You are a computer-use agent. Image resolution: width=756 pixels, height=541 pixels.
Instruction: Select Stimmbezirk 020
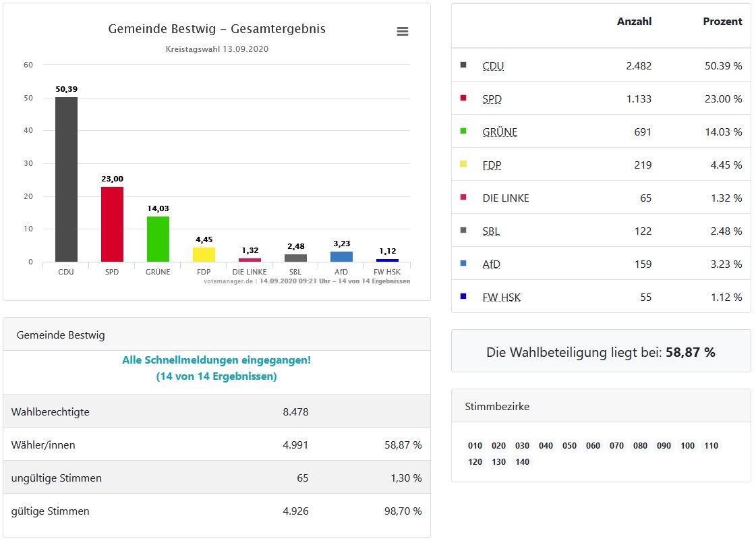498,446
